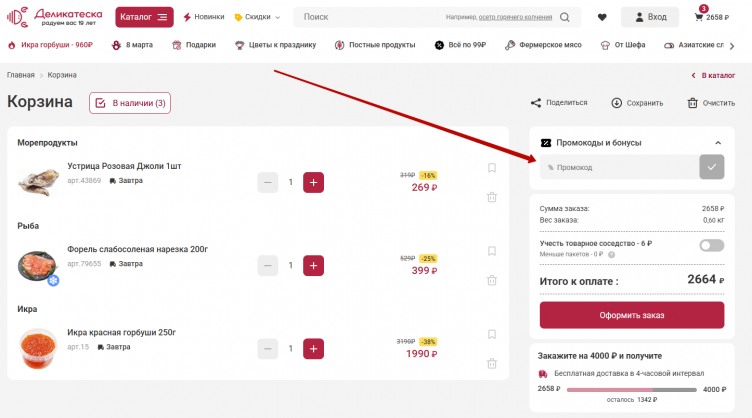The image size is (752, 418).
Task: Click the favorites heart icon
Action: (x=602, y=17)
